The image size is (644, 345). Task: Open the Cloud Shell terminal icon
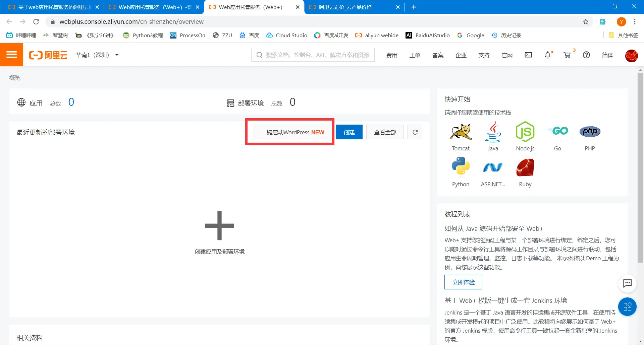coord(528,55)
